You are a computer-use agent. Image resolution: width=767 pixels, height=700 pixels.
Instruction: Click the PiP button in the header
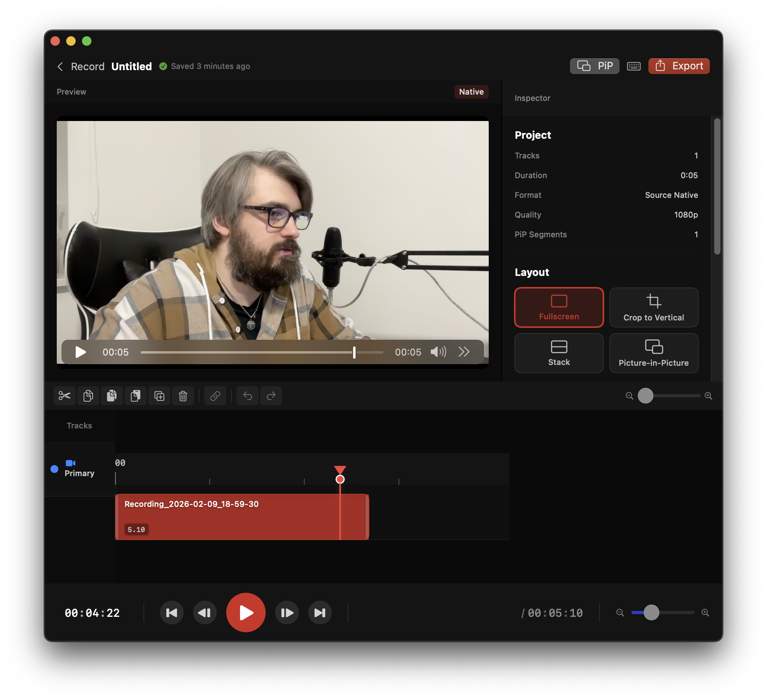[595, 66]
